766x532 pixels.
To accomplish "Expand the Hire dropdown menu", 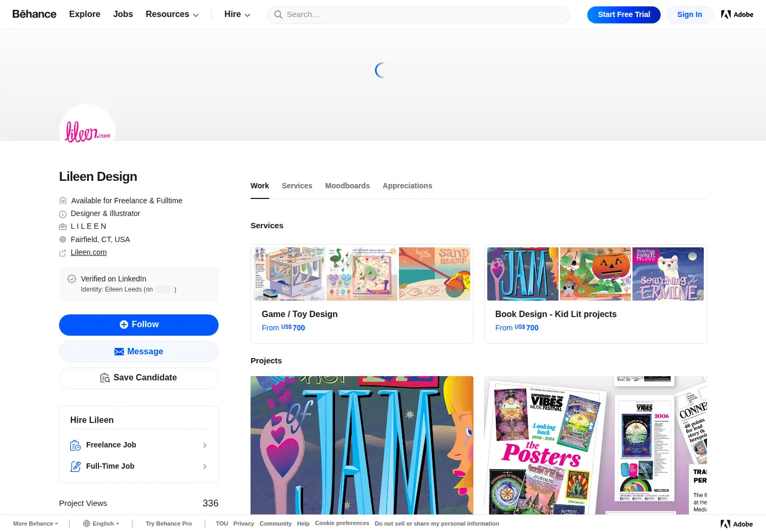I will click(x=237, y=14).
